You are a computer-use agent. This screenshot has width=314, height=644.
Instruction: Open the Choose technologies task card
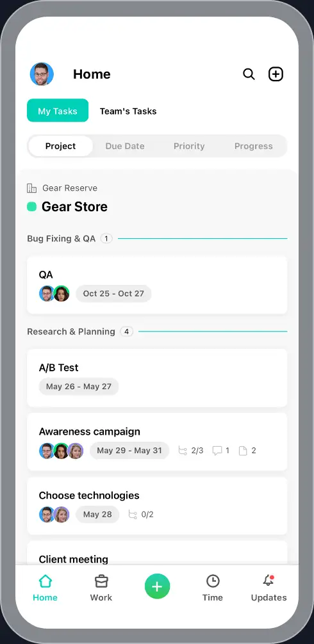[x=157, y=506]
